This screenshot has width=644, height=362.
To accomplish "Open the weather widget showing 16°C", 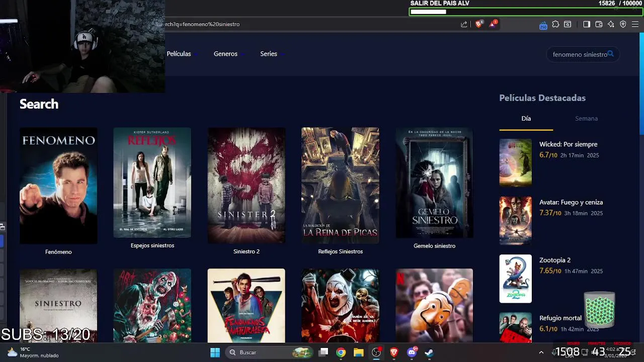I will (x=33, y=352).
